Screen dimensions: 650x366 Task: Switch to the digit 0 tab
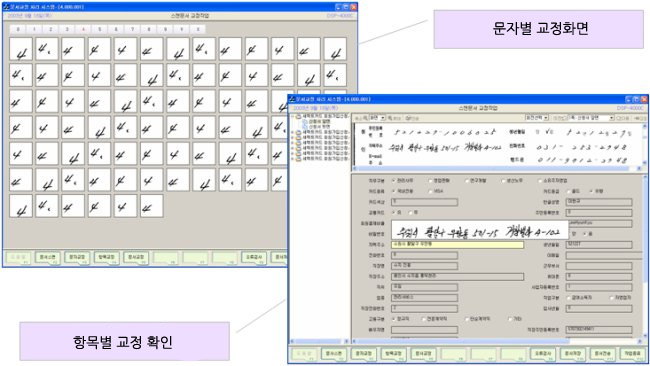18,29
